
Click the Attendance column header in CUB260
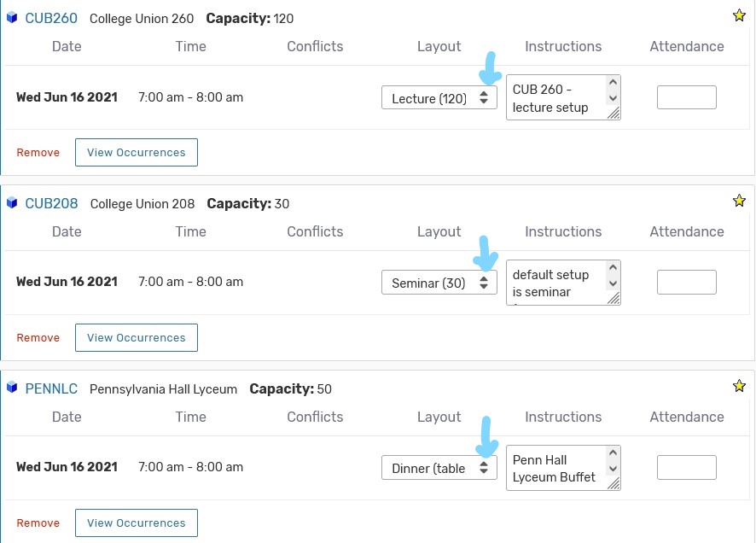687,46
